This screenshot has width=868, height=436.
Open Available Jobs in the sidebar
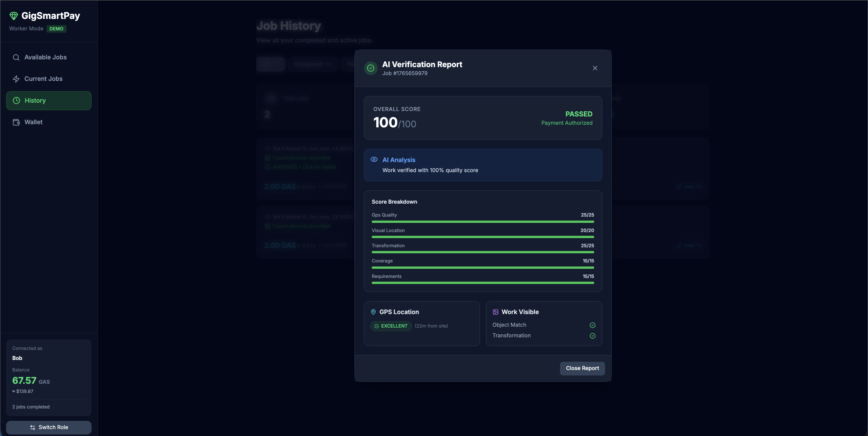pyautogui.click(x=45, y=58)
